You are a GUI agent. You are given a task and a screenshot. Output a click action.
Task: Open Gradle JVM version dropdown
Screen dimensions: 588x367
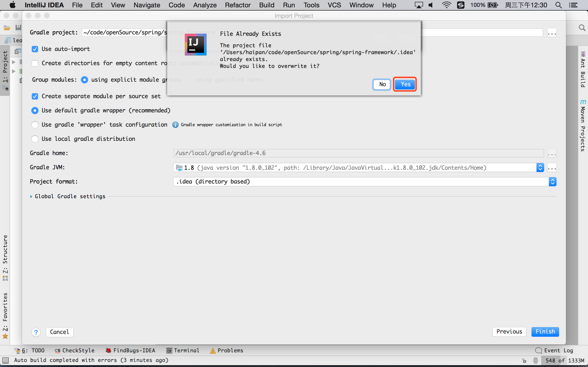[x=540, y=167]
